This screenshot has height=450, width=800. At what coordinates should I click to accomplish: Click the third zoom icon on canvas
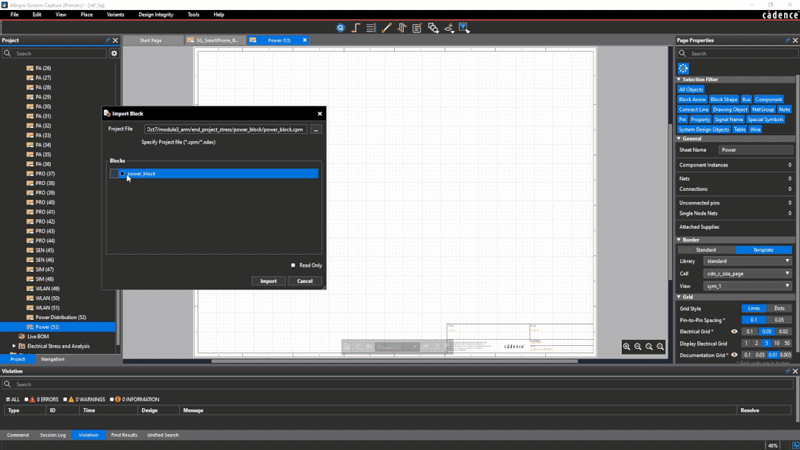pos(649,347)
